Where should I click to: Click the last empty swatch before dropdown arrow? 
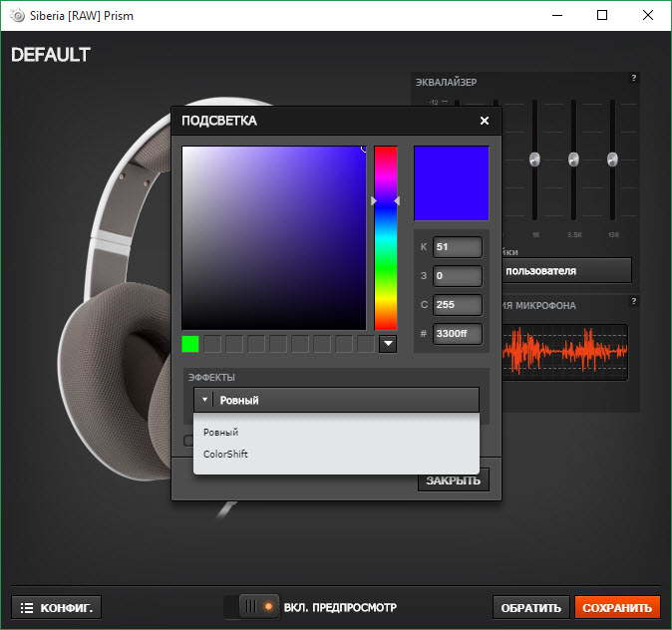[x=366, y=344]
